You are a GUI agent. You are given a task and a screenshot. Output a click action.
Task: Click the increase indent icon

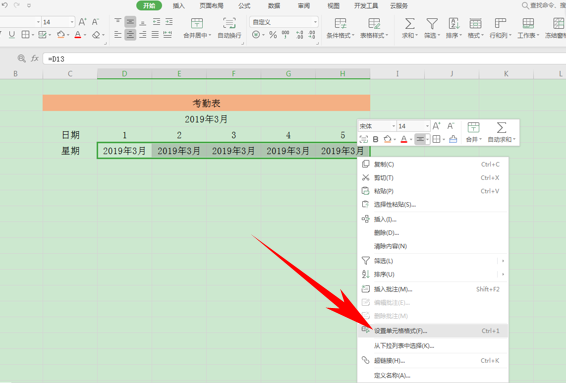tap(169, 22)
